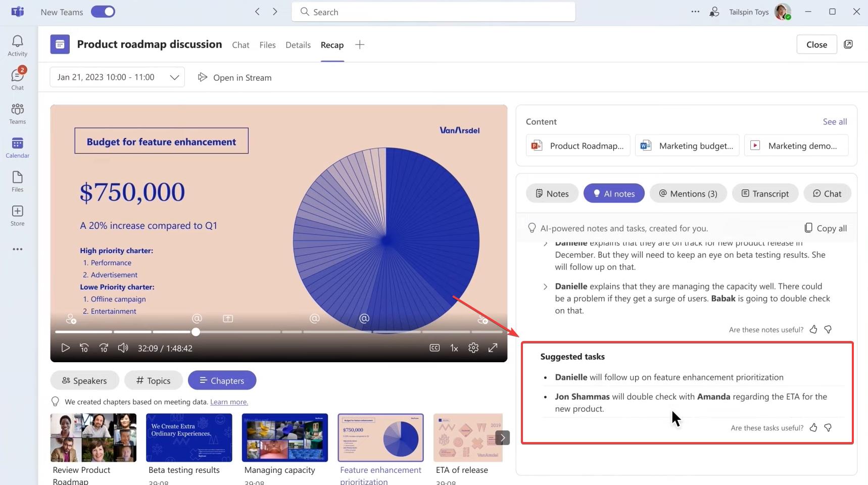868x485 pixels.
Task: Filter by Speakers
Action: pyautogui.click(x=85, y=380)
